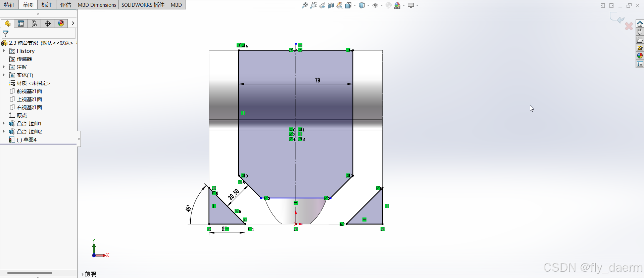Open the View Orientation dropdown arrow
This screenshot has height=278, width=644.
(355, 5)
